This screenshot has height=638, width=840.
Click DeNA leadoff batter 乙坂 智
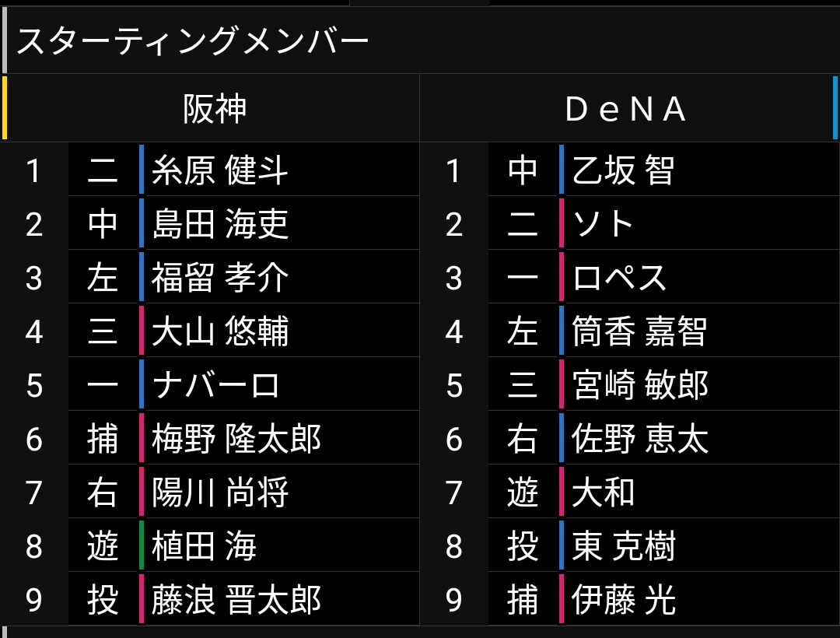(623, 170)
